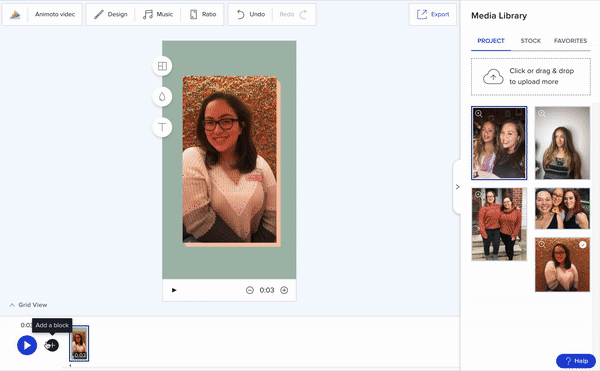The width and height of the screenshot is (600, 371).
Task: Open the block layout icon
Action: (x=162, y=66)
